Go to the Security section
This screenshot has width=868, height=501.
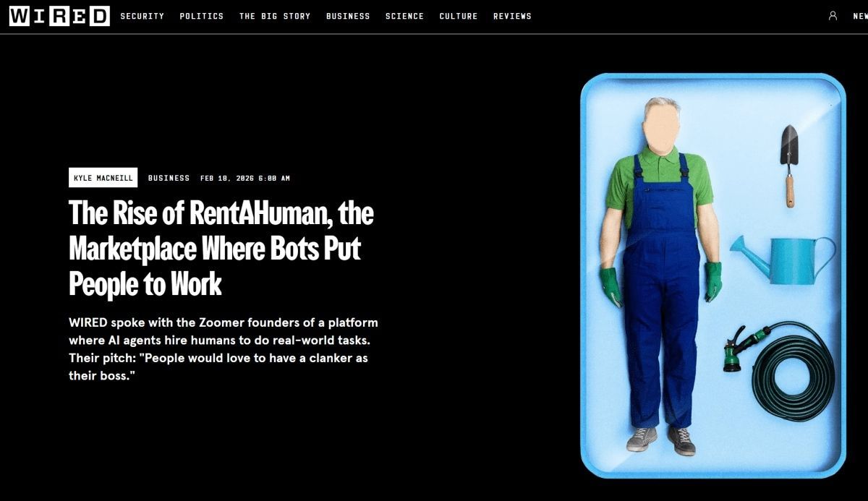(142, 16)
